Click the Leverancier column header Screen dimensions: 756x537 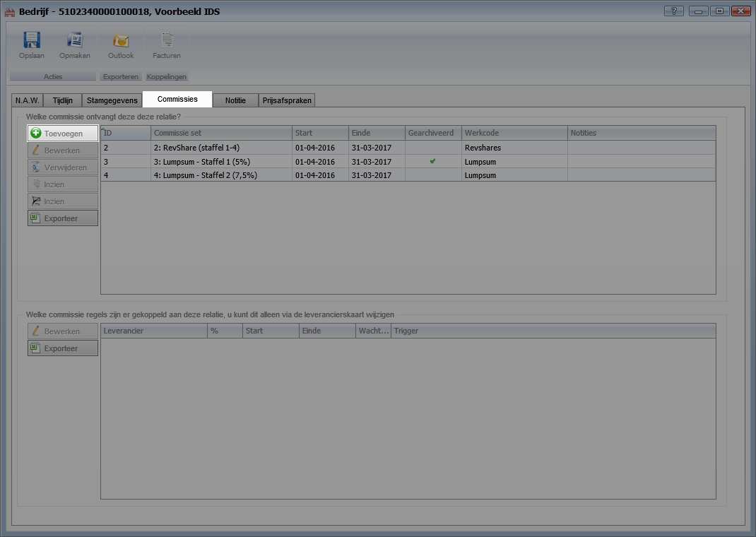tap(153, 331)
